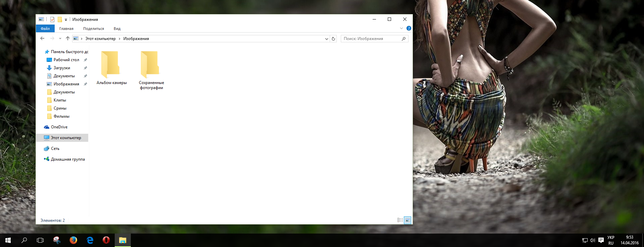Switch to the Вид ribbon tab
This screenshot has height=247, width=644.
coord(117,29)
